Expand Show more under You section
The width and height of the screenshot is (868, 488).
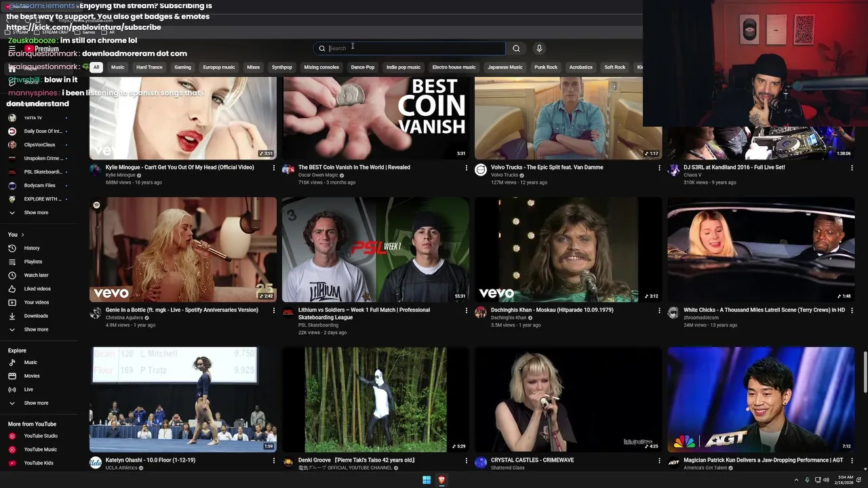pyautogui.click(x=36, y=329)
